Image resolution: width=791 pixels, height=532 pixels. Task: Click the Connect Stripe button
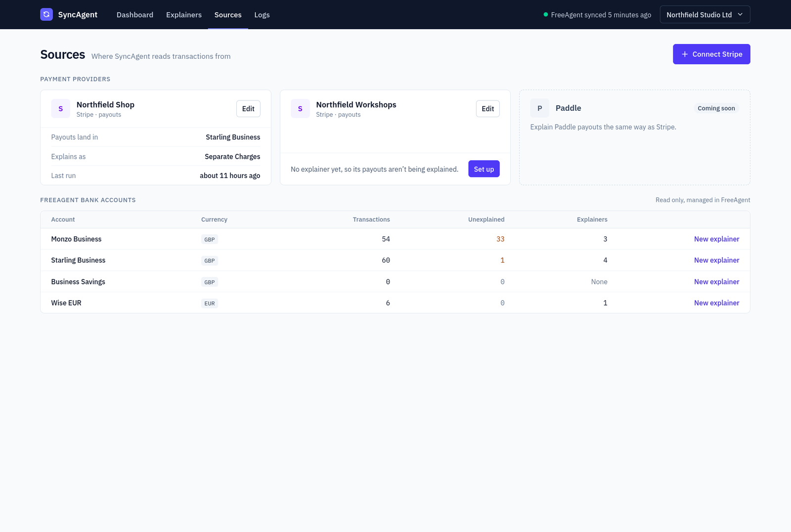tap(711, 54)
